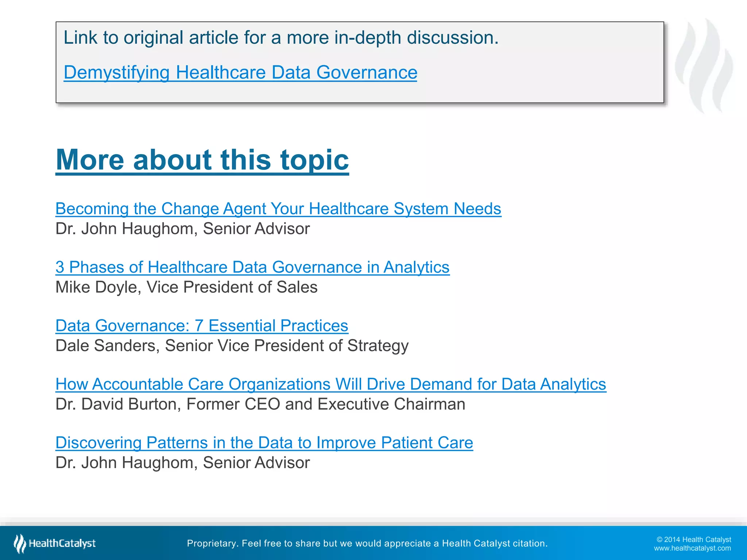Open 3 Phases of Healthcare Data Governance link
Image resolution: width=747 pixels, height=560 pixels.
click(252, 267)
